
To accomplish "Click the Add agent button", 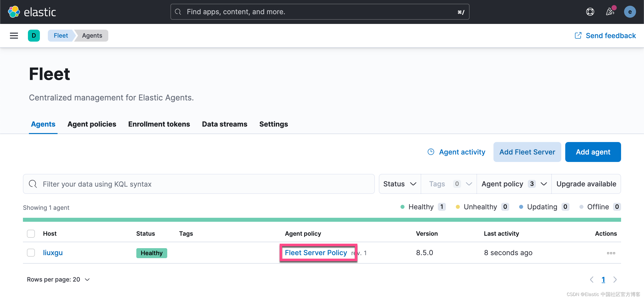I will click(593, 152).
